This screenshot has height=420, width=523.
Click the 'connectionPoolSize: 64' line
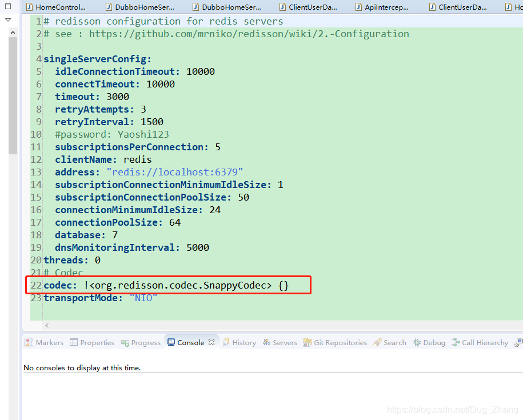118,223
